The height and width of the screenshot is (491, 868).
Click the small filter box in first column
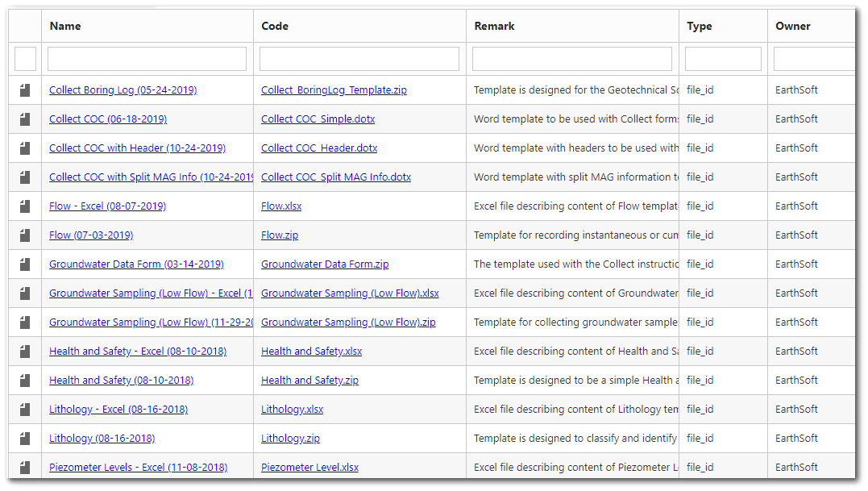[25, 59]
